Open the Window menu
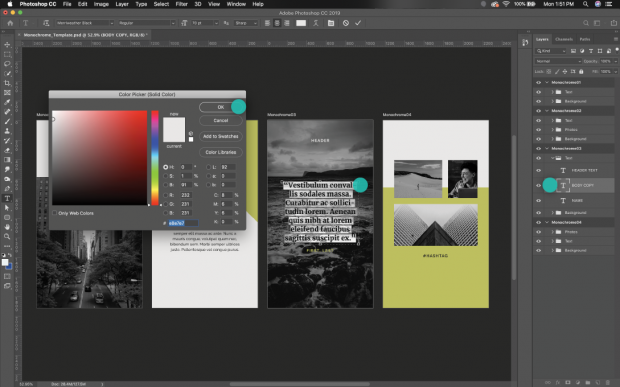 236,4
